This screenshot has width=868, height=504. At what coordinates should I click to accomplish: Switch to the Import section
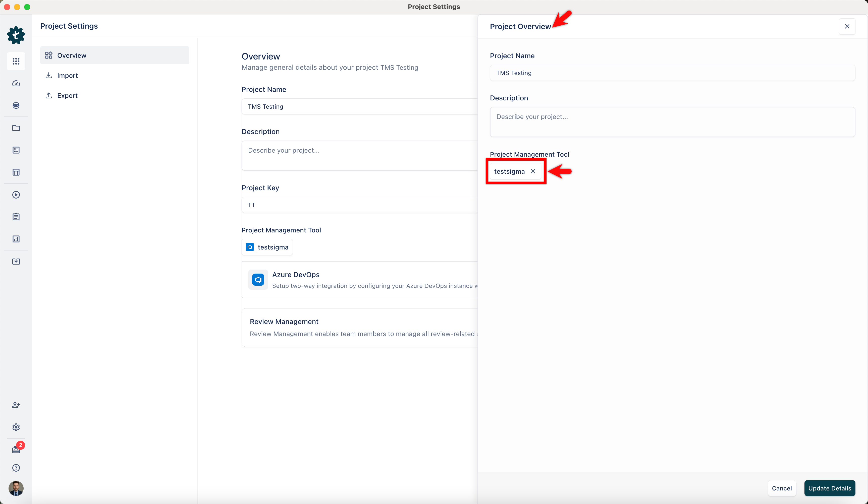click(67, 75)
